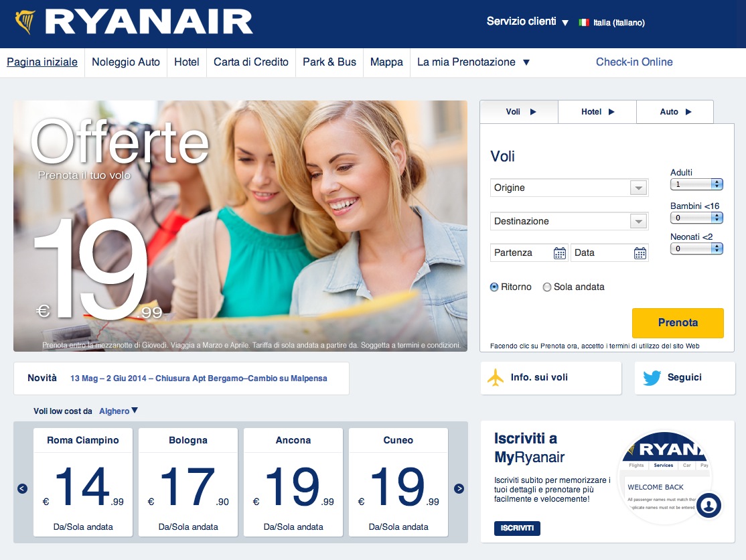746x560 pixels.
Task: Click the ISCRIVITI button
Action: (517, 528)
